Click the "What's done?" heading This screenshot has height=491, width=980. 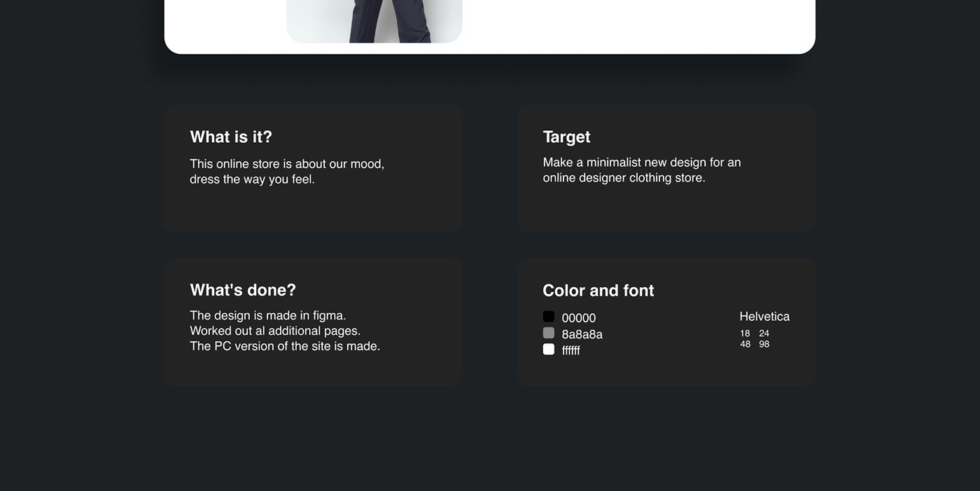click(x=243, y=290)
